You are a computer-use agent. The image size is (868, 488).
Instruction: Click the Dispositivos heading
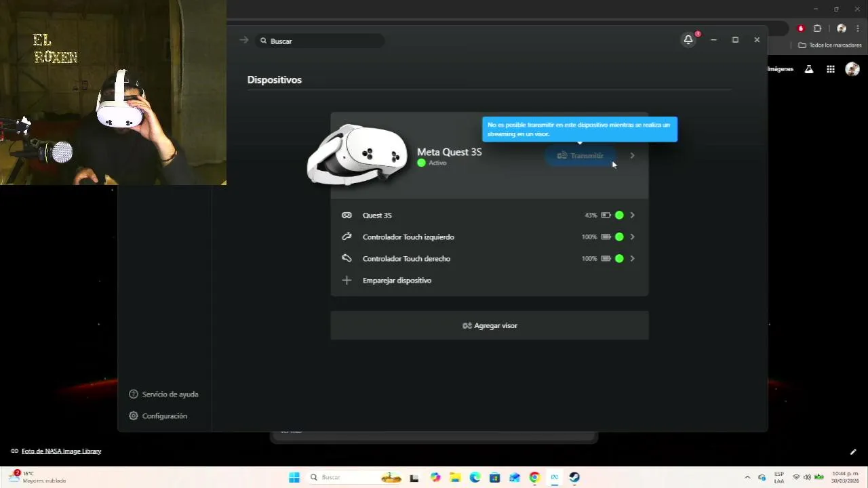[275, 79]
